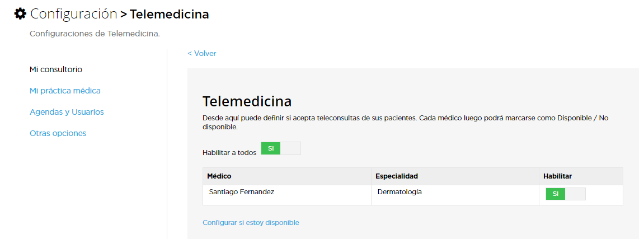The image size is (644, 239).
Task: Click the Especialidad column header
Action: (397, 176)
